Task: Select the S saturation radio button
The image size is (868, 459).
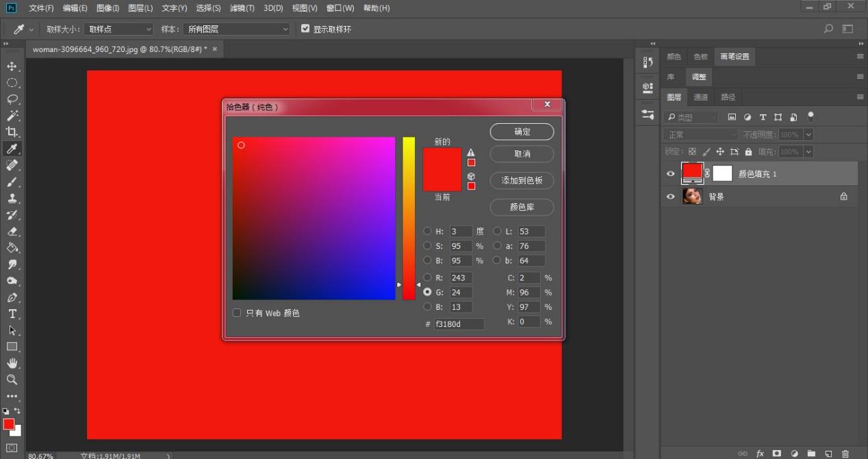Action: coord(427,246)
